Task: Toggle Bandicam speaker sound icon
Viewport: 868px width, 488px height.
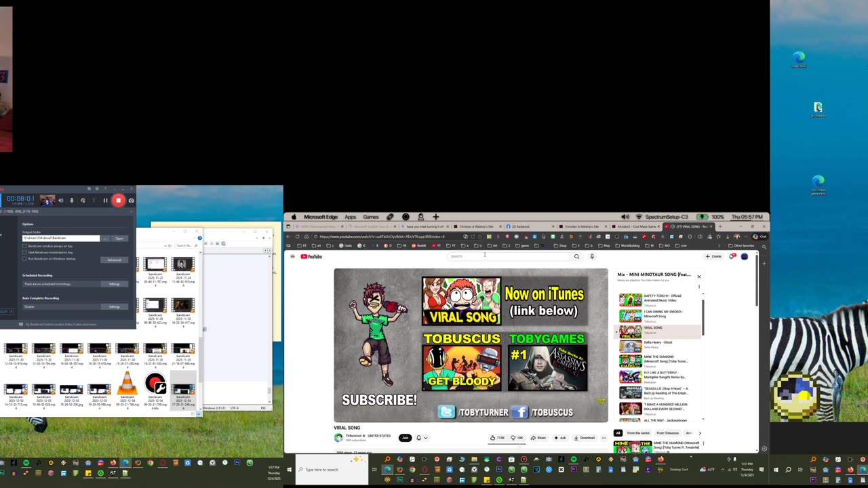Action: 60,201
